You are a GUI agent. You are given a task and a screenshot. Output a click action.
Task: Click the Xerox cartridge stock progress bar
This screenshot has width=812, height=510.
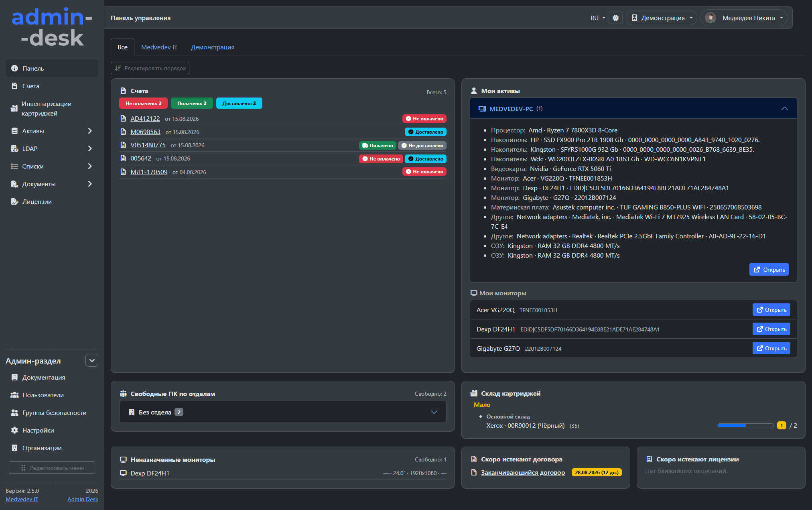pyautogui.click(x=745, y=425)
